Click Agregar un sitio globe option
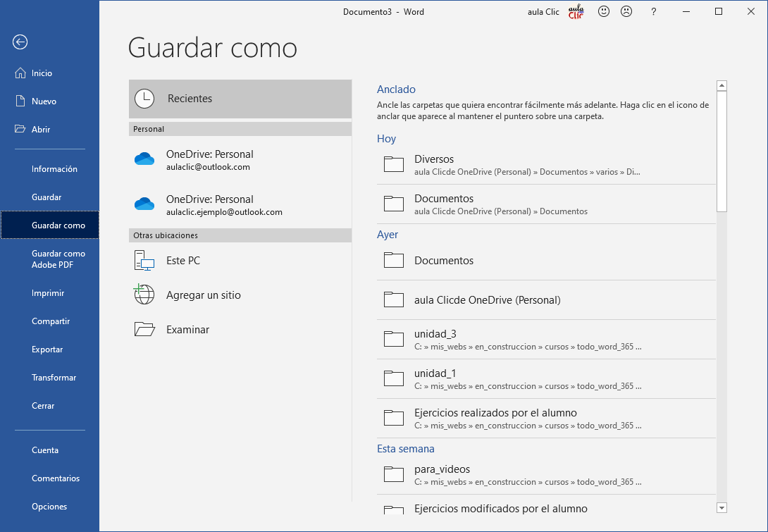 pos(203,295)
